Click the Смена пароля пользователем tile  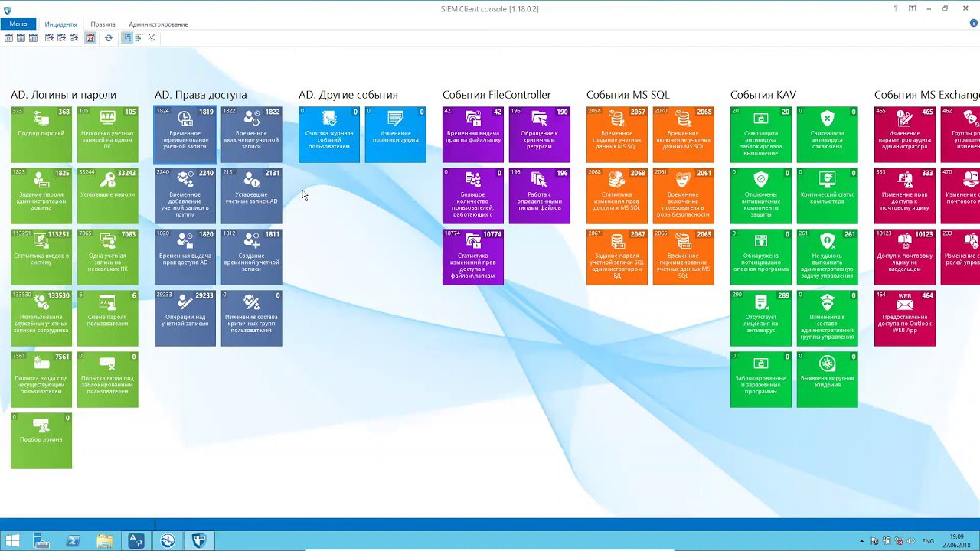click(x=108, y=318)
